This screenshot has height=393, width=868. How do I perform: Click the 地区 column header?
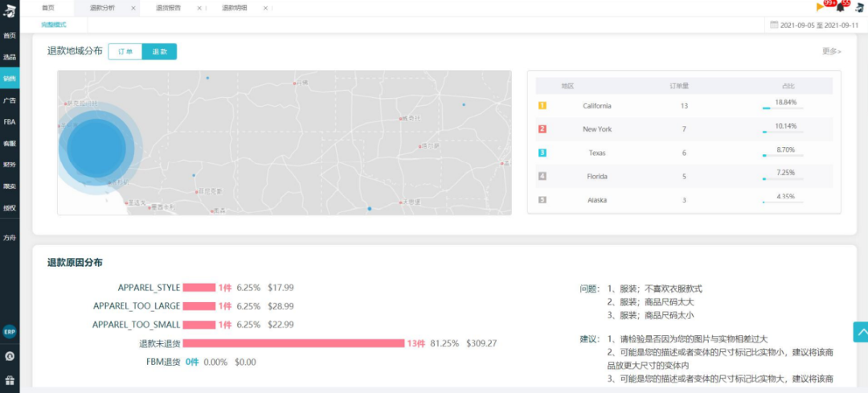coord(567,86)
